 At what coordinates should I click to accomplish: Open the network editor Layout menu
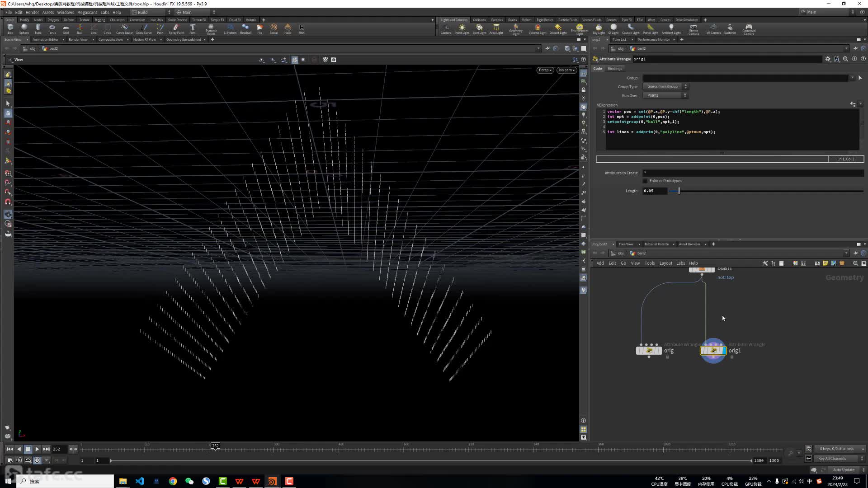pos(665,263)
